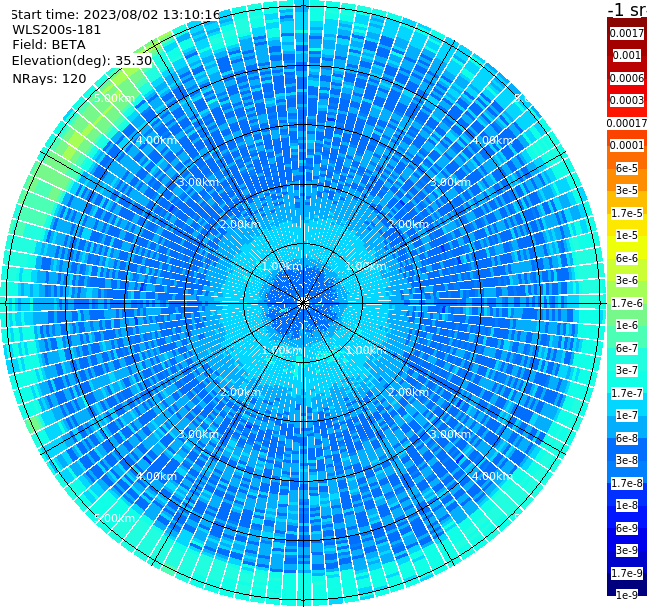Click the 0.001 colorbar tick label
The height and width of the screenshot is (607, 647).
click(x=627, y=55)
